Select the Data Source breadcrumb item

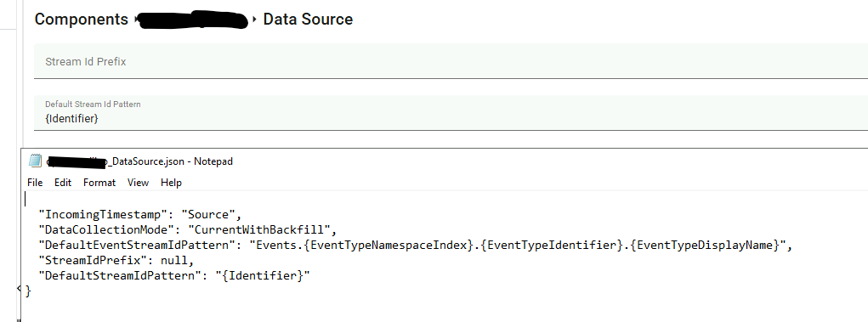tap(308, 20)
